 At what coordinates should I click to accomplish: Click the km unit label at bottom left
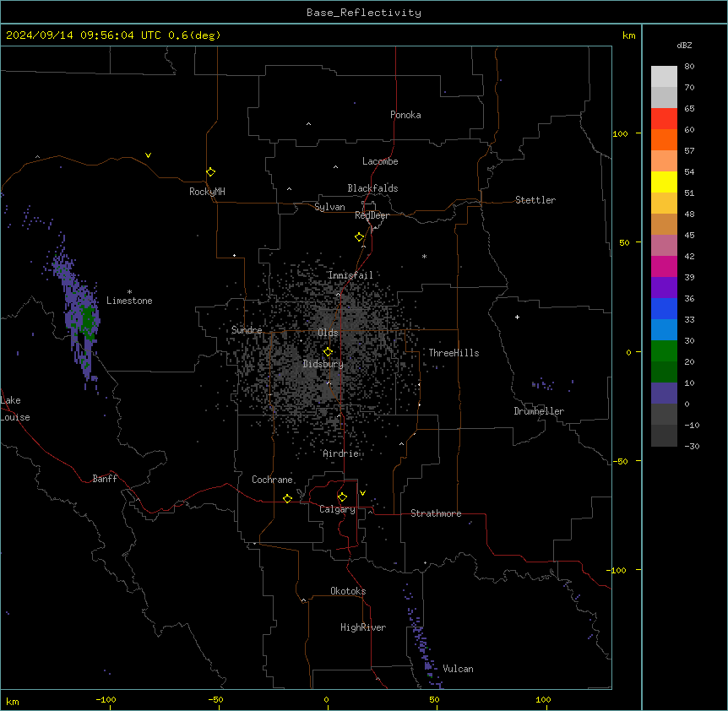point(13,701)
